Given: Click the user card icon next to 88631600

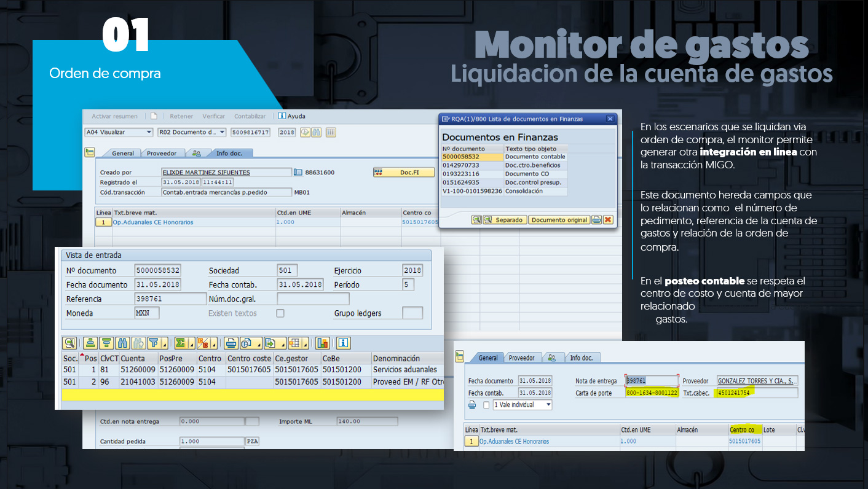Looking at the screenshot, I should (299, 173).
